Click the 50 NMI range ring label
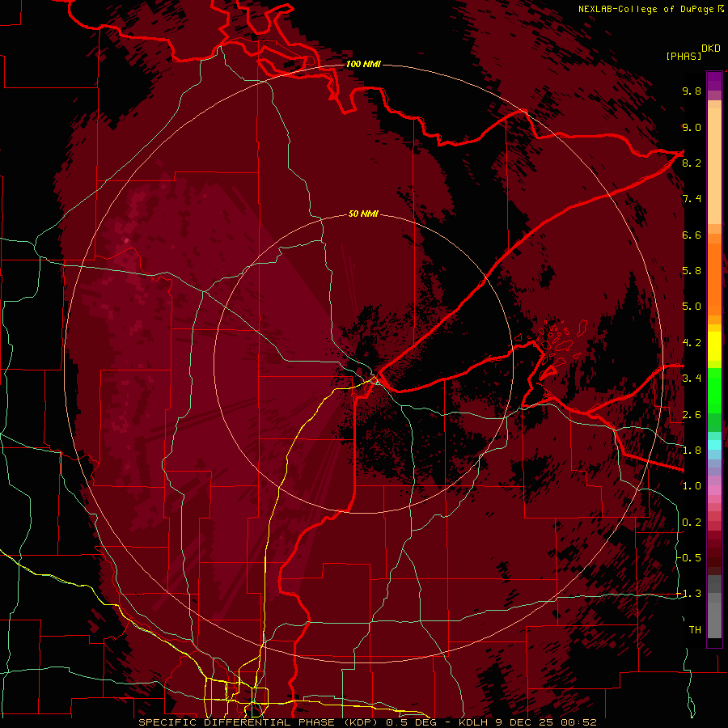 click(363, 214)
